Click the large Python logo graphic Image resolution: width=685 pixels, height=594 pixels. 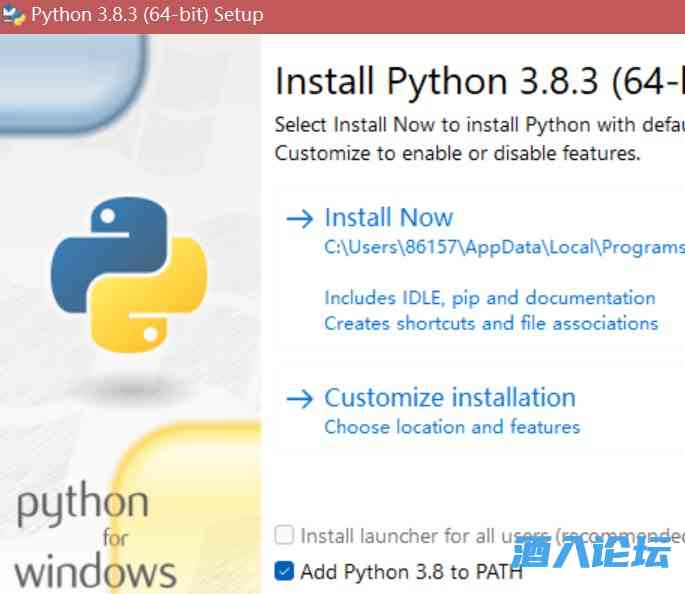pos(129,275)
